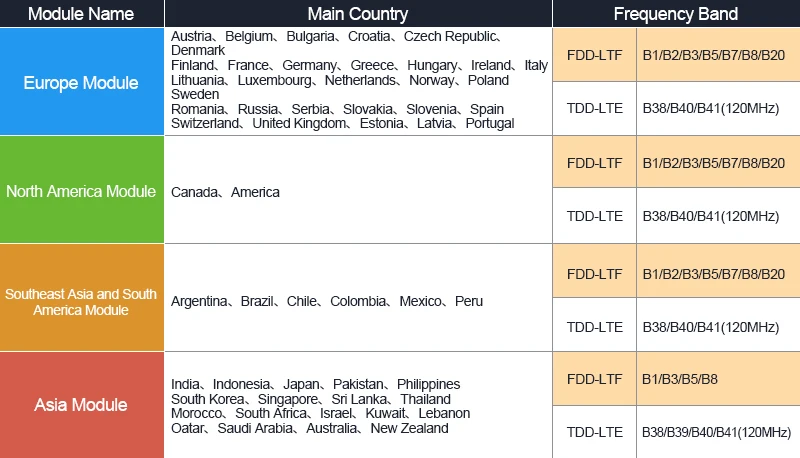Click the Module Name column header

(x=82, y=13)
